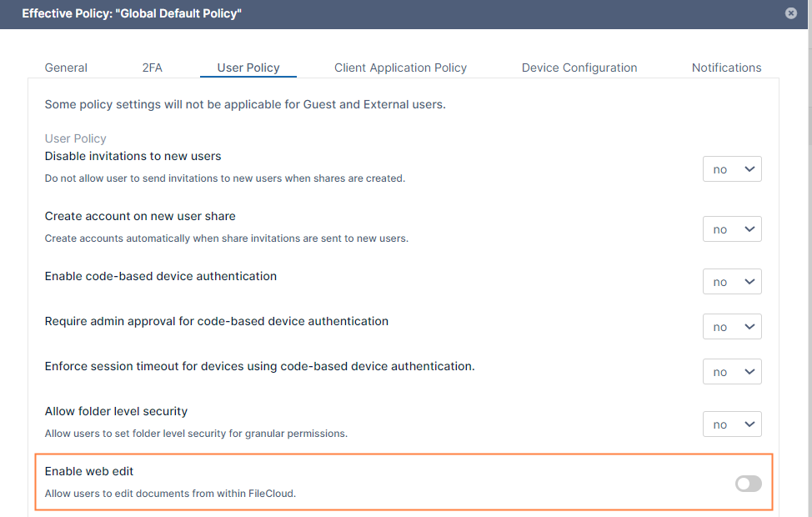
Task: Open the 2FA tab
Action: coord(153,68)
